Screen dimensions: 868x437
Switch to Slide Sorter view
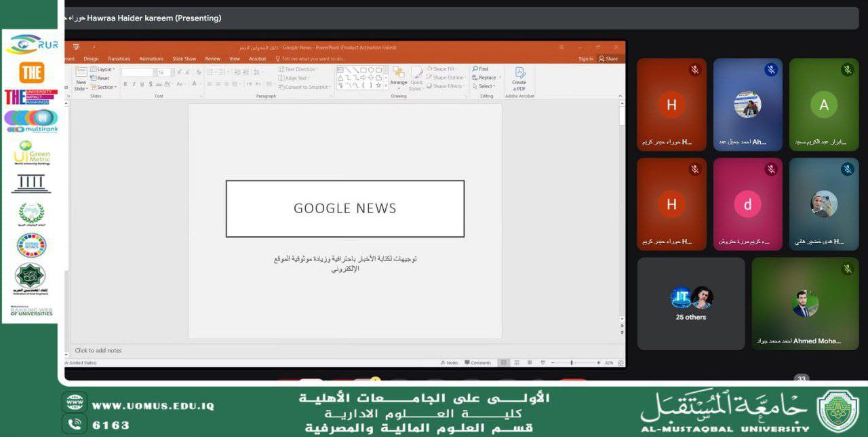coord(515,363)
